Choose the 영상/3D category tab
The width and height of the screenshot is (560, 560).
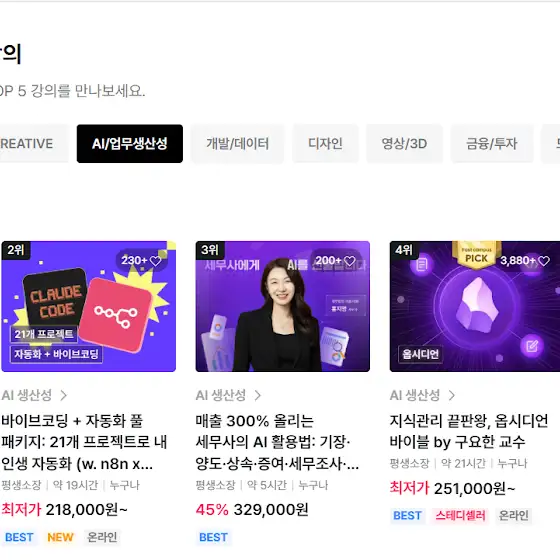[x=404, y=144]
